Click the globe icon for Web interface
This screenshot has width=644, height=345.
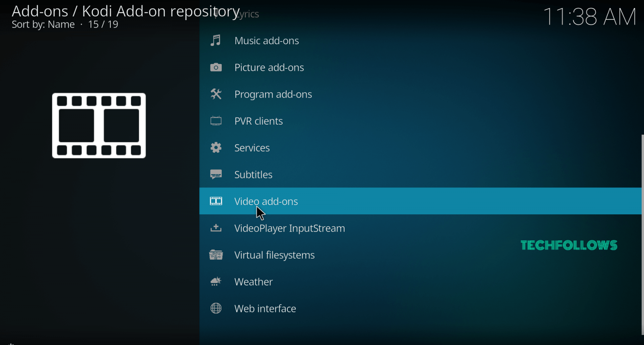[216, 308]
